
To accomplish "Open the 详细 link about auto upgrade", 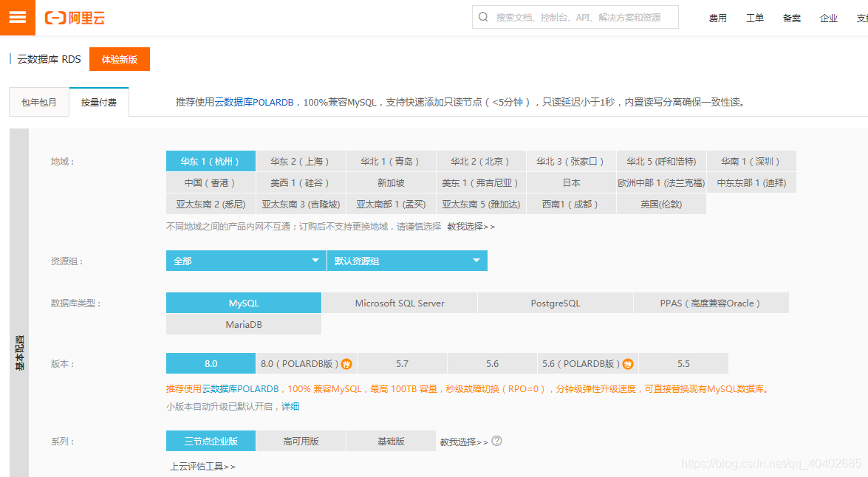I will tap(290, 406).
